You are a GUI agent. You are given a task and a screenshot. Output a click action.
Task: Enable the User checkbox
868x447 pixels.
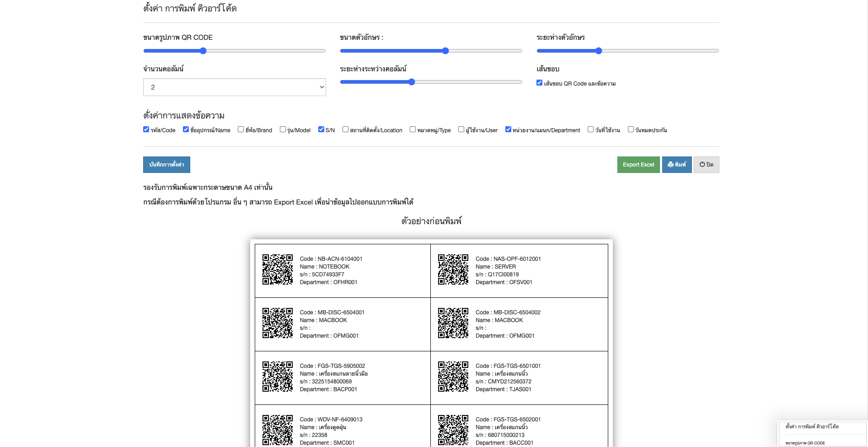pyautogui.click(x=461, y=129)
